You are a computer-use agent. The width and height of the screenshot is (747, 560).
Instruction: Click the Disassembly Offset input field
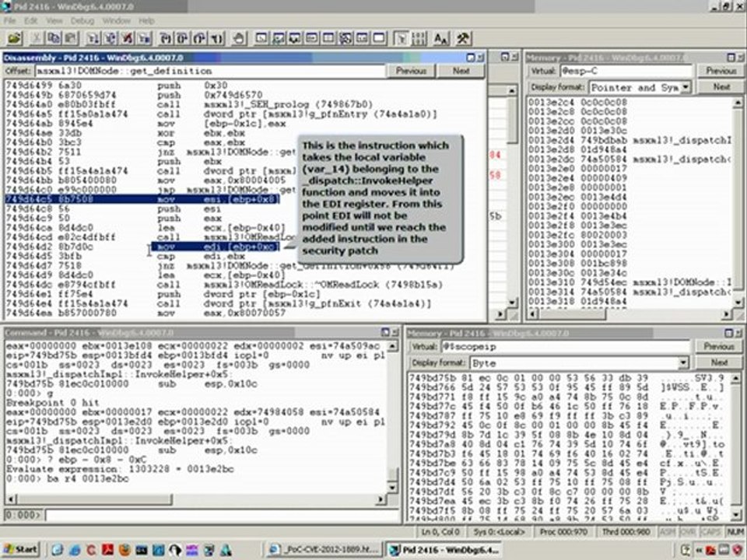click(209, 71)
